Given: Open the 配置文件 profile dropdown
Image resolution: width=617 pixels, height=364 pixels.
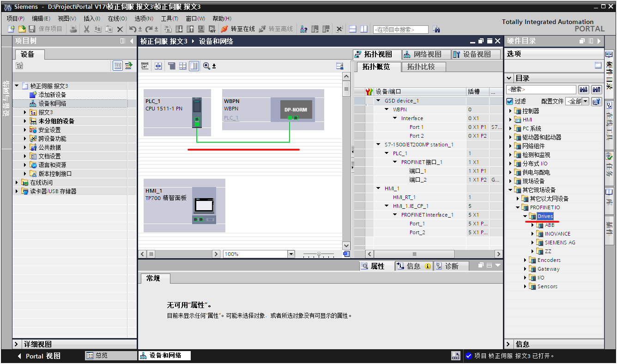Looking at the screenshot, I should [x=586, y=101].
